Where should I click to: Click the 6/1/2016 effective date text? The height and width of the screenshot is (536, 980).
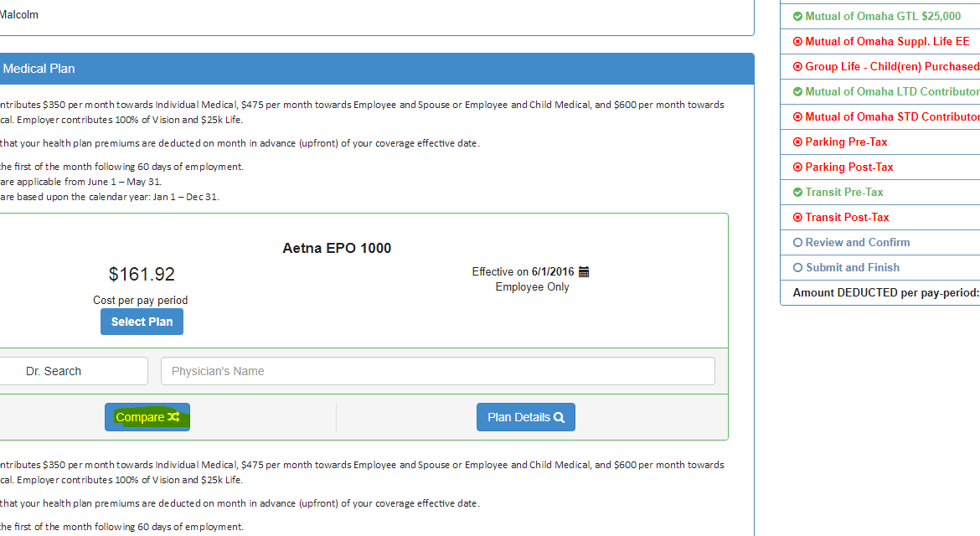click(x=553, y=272)
